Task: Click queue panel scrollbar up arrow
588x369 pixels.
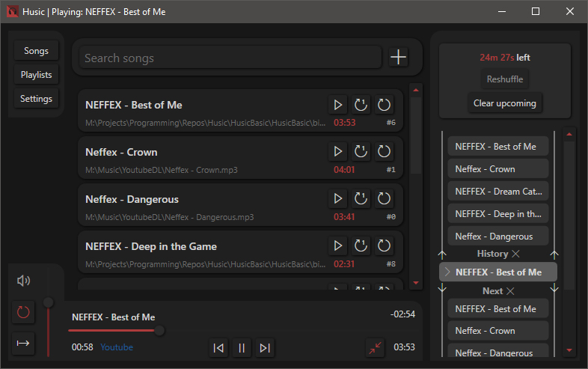Action: point(569,134)
